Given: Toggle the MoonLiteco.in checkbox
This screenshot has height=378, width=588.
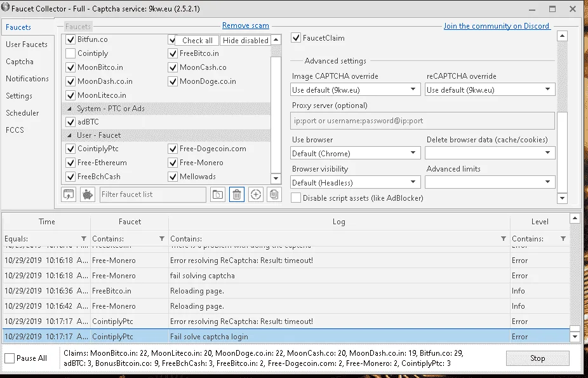Looking at the screenshot, I should [70, 95].
